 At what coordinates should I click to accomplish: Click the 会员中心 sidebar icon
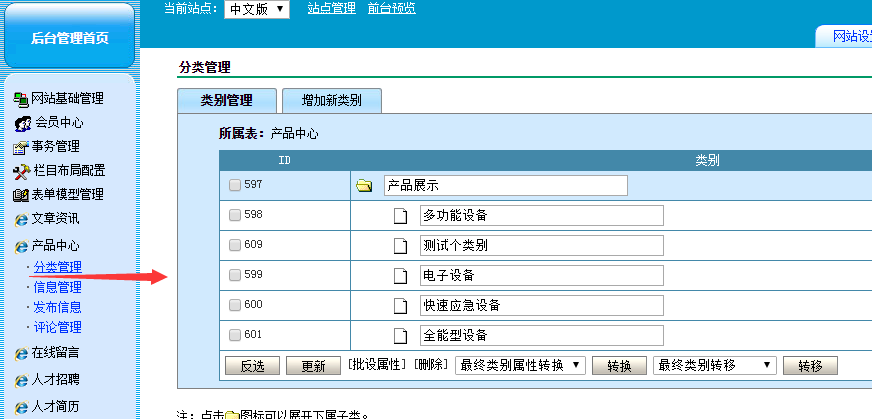tap(22, 123)
